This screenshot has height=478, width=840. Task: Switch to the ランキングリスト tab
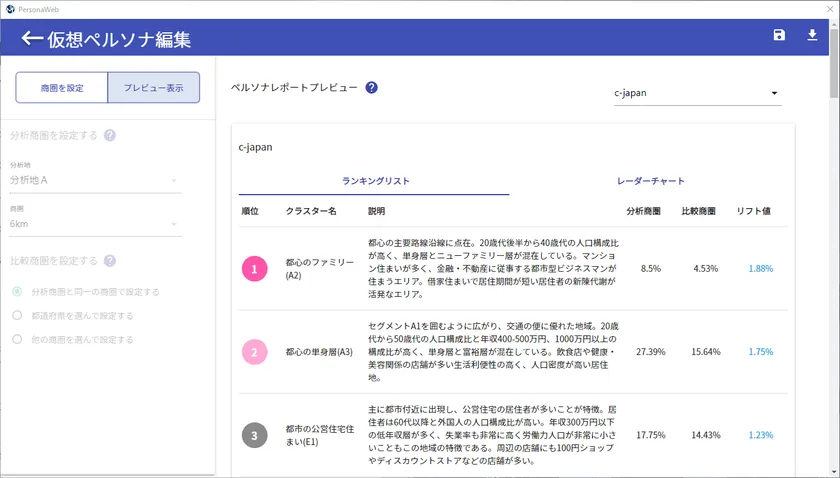coord(375,181)
